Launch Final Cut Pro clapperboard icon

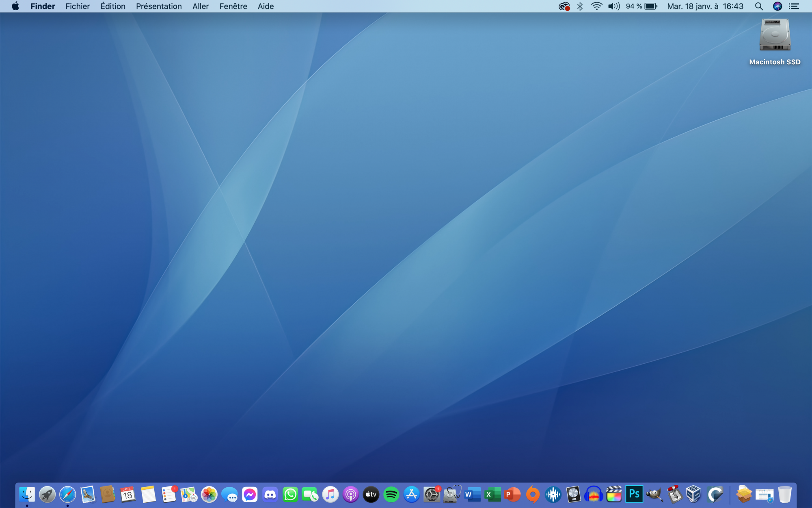pos(613,495)
